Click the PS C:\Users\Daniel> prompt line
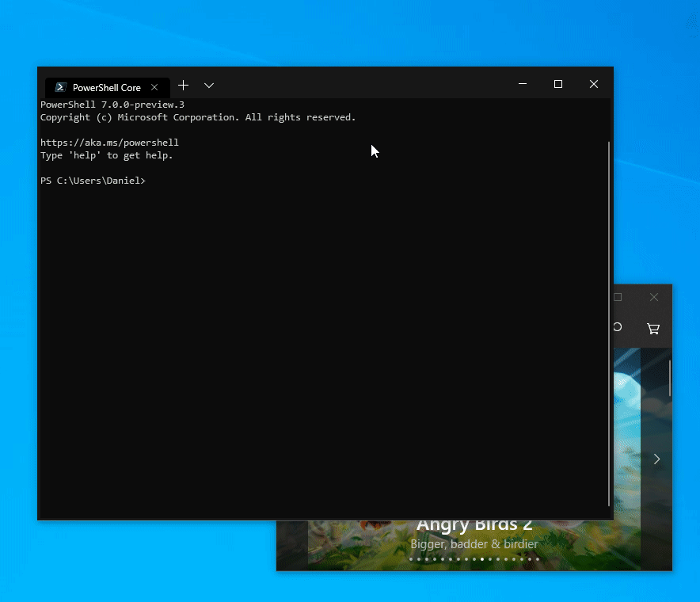Screen dimensions: 700x602 93,181
